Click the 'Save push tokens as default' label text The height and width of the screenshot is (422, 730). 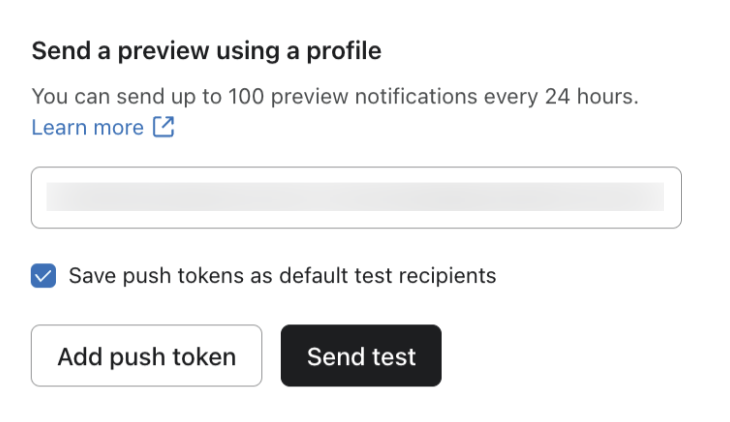200,276
